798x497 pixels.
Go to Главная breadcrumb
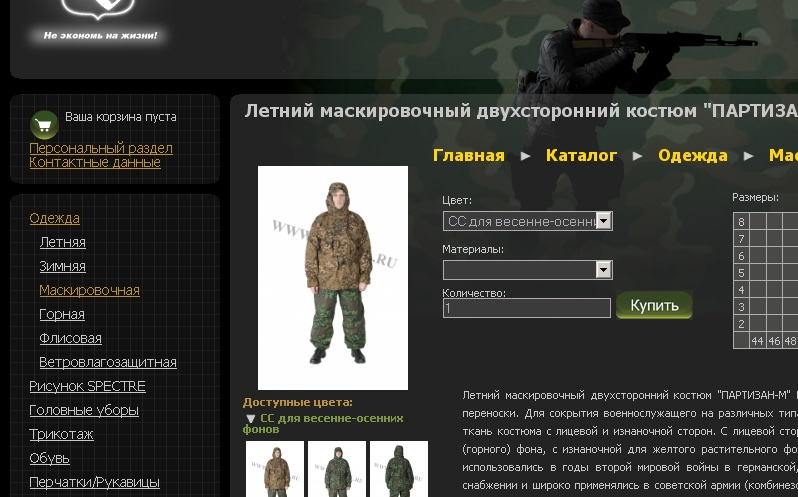(469, 155)
